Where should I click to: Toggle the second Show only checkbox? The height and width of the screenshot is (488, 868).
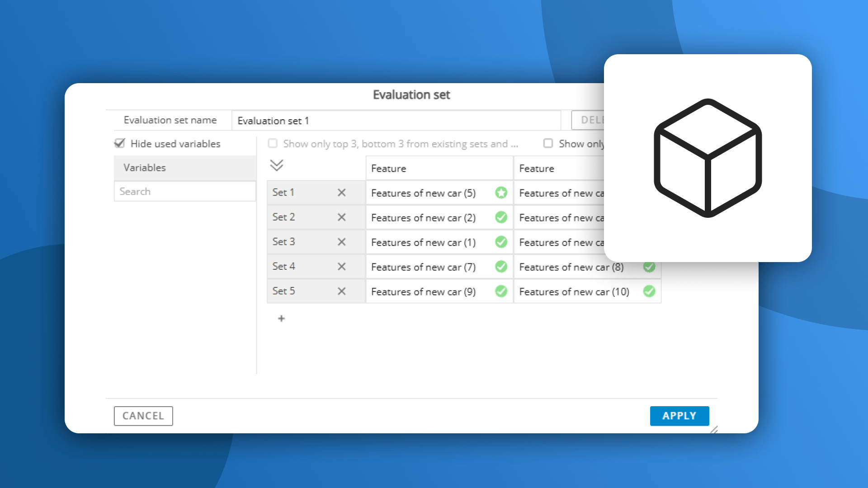click(548, 144)
